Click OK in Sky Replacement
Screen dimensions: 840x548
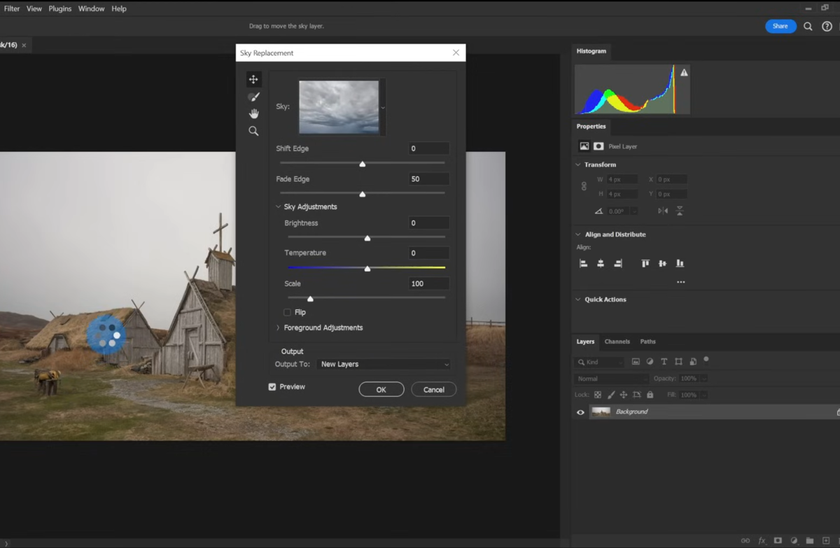(x=381, y=389)
